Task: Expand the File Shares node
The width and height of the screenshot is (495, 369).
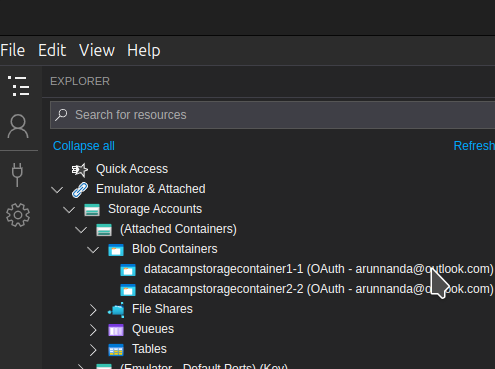Action: [93, 310]
